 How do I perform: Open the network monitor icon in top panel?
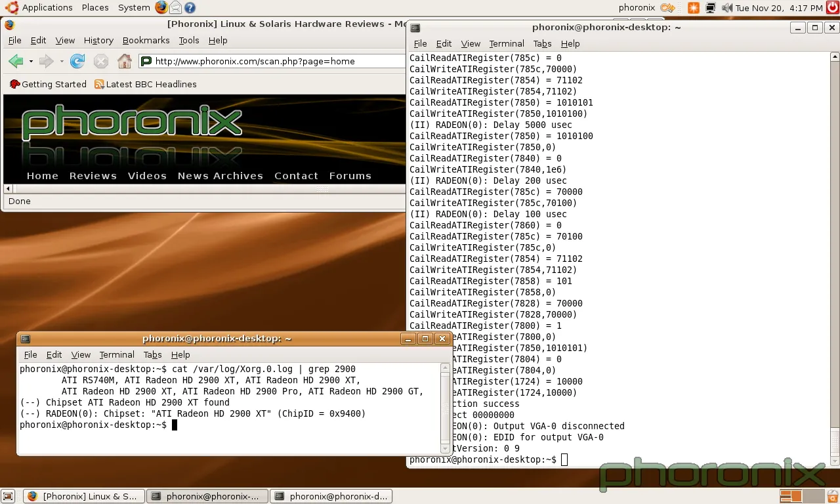pos(711,8)
